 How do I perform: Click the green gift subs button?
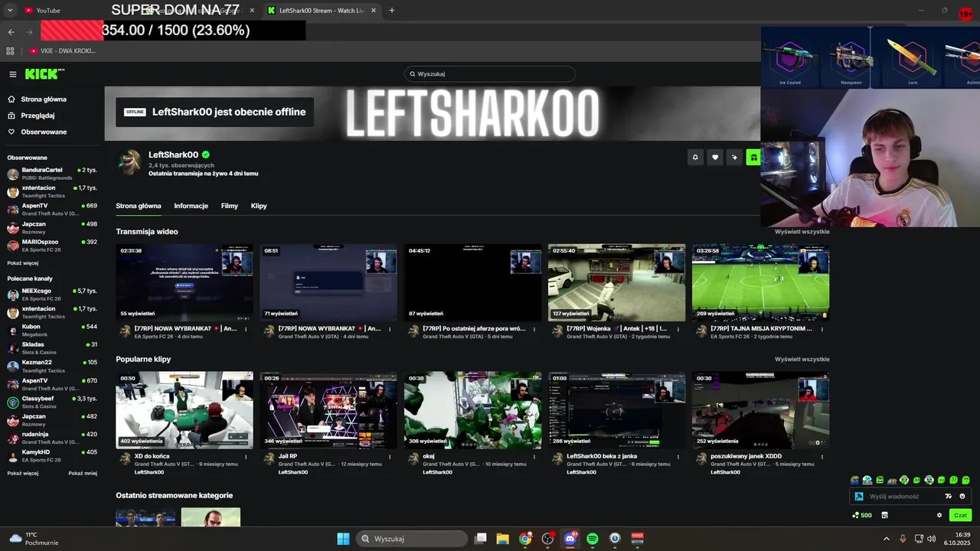click(x=753, y=157)
